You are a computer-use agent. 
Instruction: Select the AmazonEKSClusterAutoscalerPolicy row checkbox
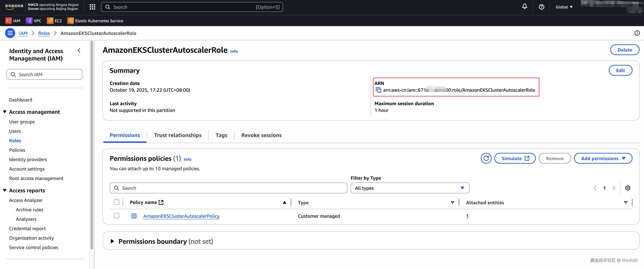click(x=116, y=216)
